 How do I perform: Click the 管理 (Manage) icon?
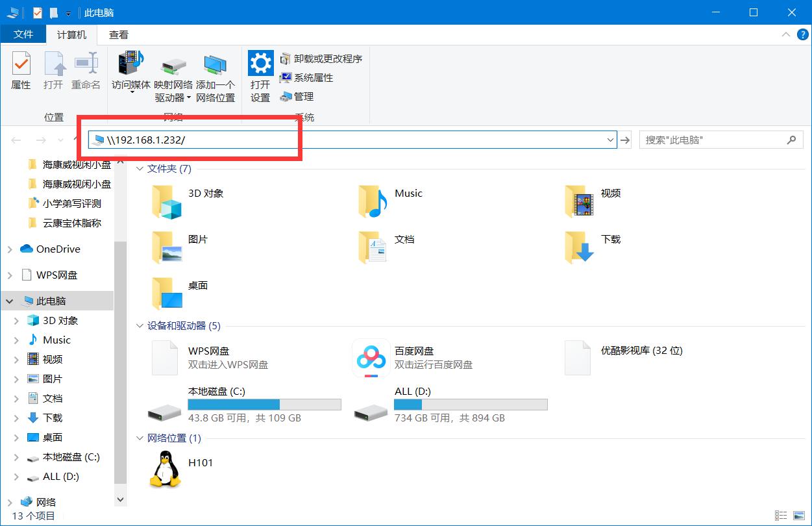299,97
